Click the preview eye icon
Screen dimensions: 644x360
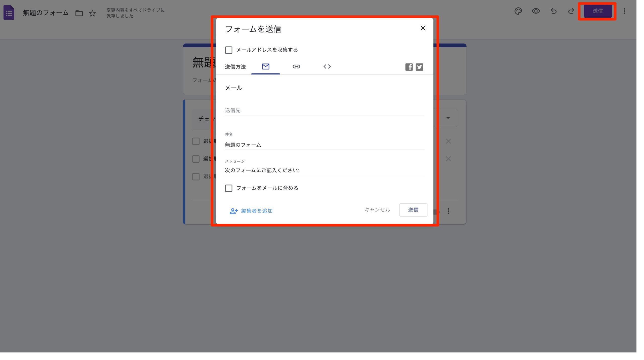point(536,11)
